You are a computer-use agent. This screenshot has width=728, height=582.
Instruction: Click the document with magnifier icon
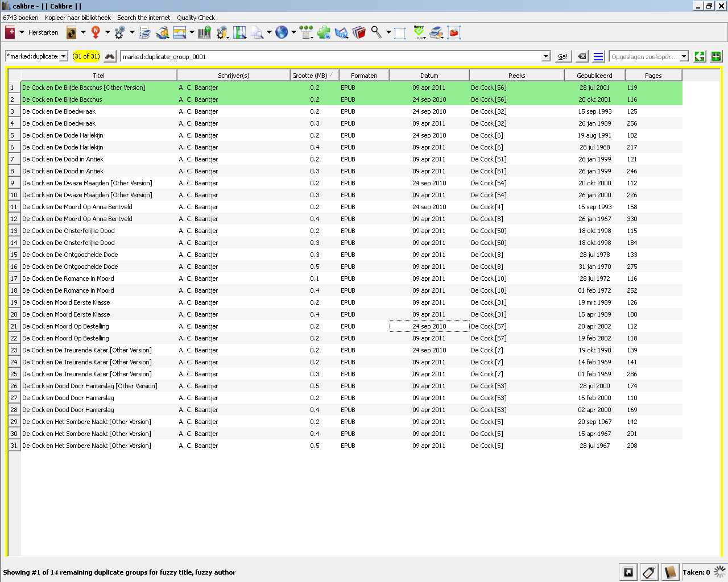tap(258, 32)
